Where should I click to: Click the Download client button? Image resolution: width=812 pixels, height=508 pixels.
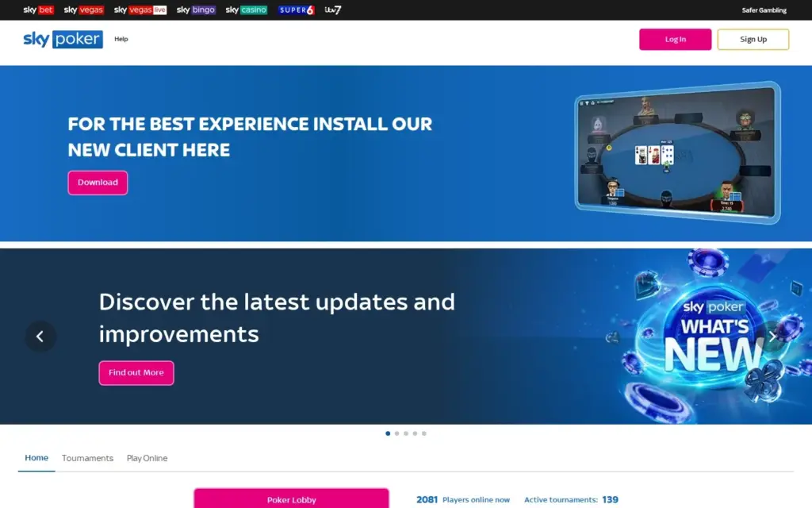pos(98,183)
